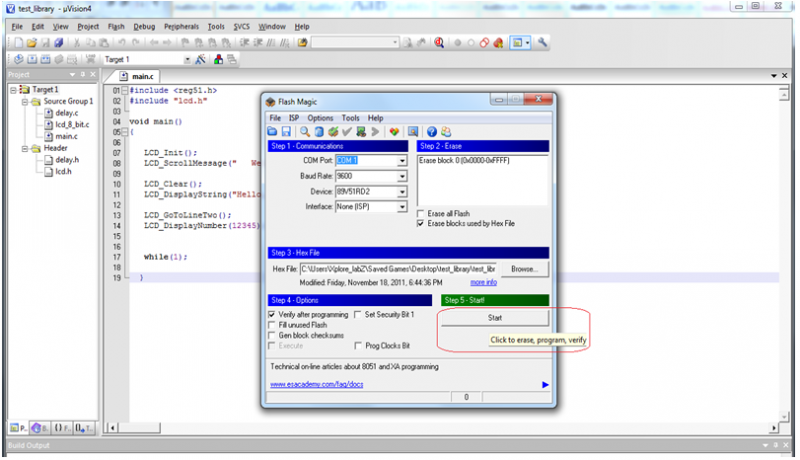Open the Interface dropdown showing None (ISP)
Screen dimensions: 800x460
(402, 207)
